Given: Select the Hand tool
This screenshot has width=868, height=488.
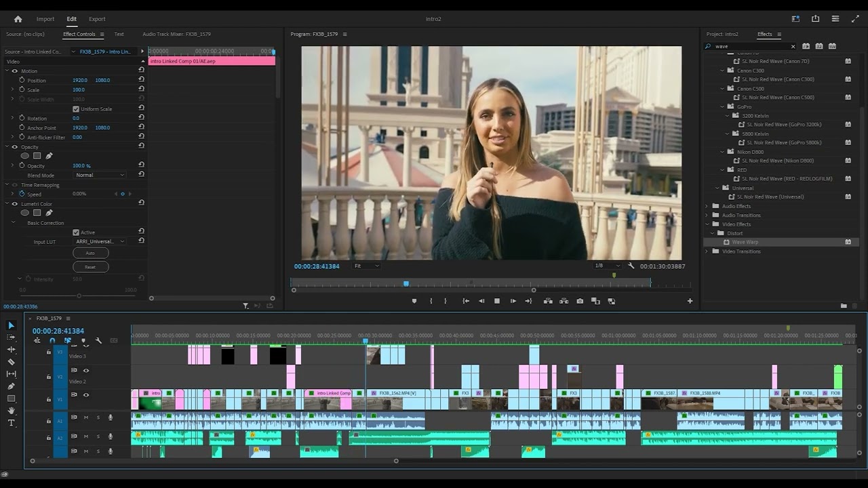Looking at the screenshot, I should click(11, 411).
